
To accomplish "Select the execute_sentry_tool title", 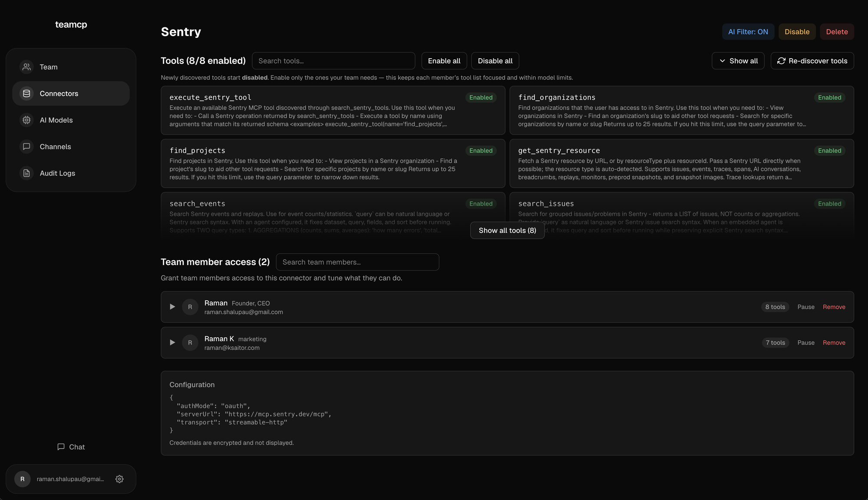I will point(210,97).
